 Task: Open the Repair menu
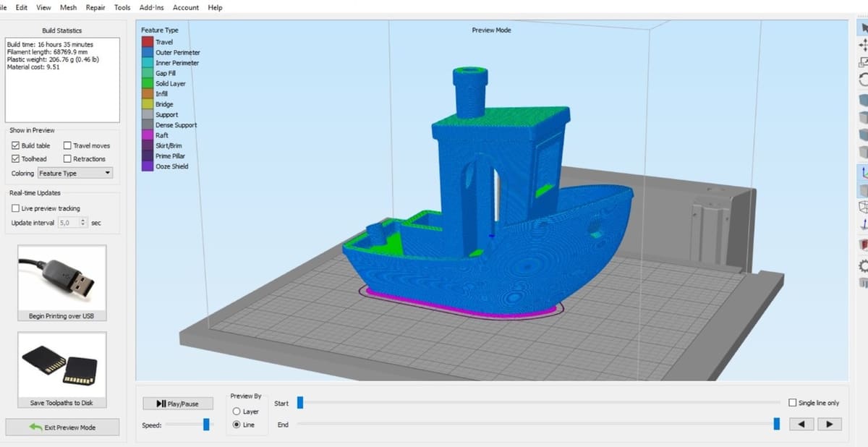95,7
